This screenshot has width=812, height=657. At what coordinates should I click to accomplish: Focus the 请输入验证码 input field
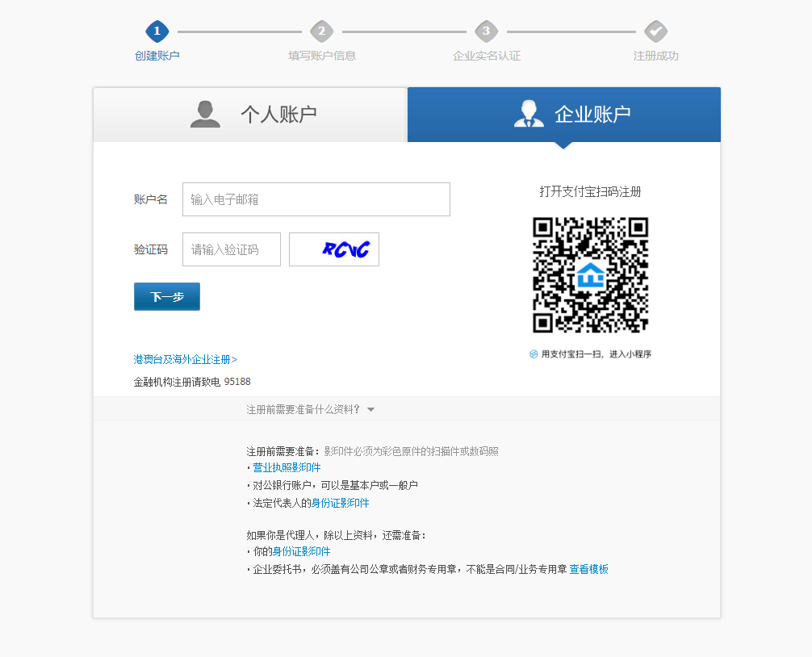(232, 249)
